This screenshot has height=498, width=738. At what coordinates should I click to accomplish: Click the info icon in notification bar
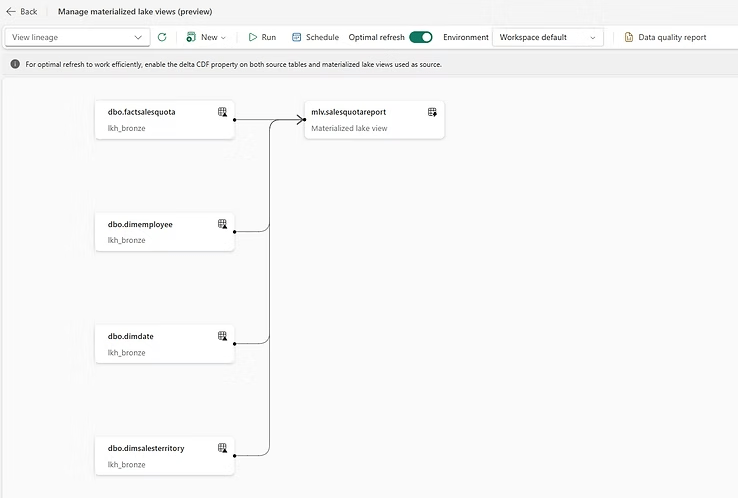(15, 64)
